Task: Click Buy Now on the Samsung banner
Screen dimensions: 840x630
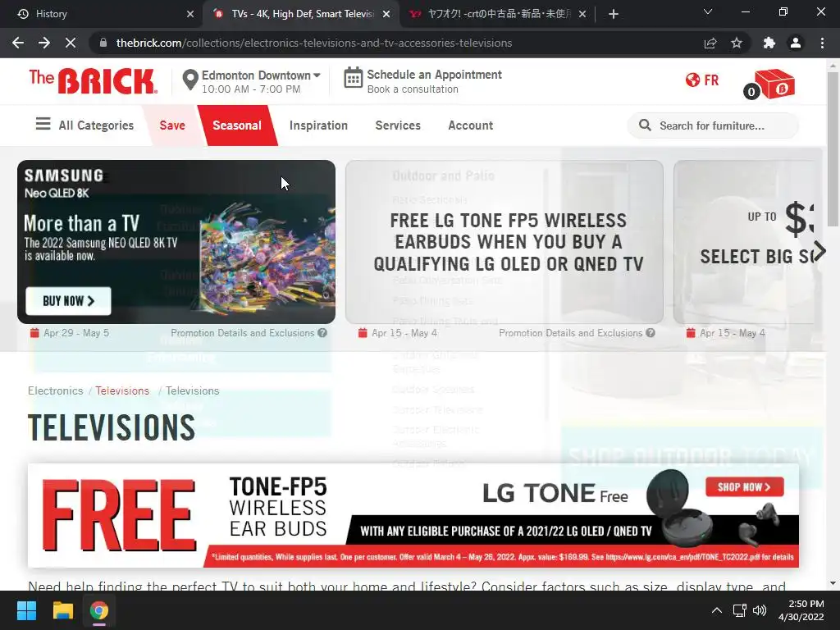Action: [69, 301]
